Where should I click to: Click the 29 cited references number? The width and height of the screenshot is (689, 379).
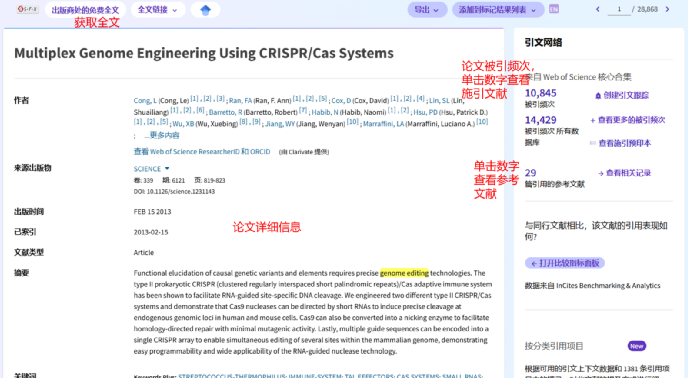[x=530, y=173]
